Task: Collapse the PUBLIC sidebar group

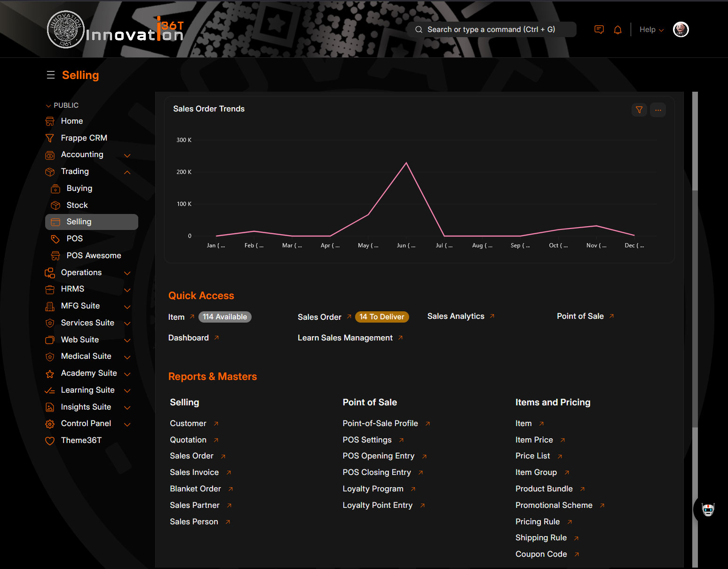Action: pyautogui.click(x=48, y=106)
